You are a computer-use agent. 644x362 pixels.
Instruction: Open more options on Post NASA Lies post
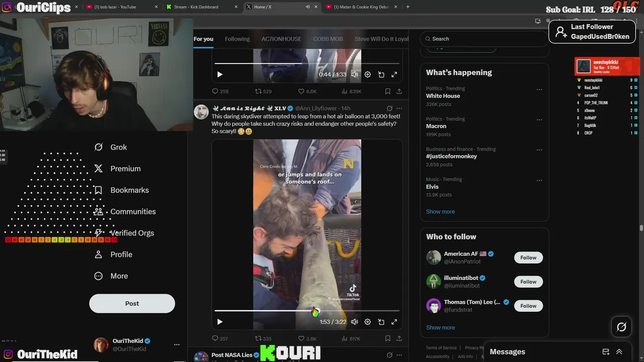pos(399,355)
